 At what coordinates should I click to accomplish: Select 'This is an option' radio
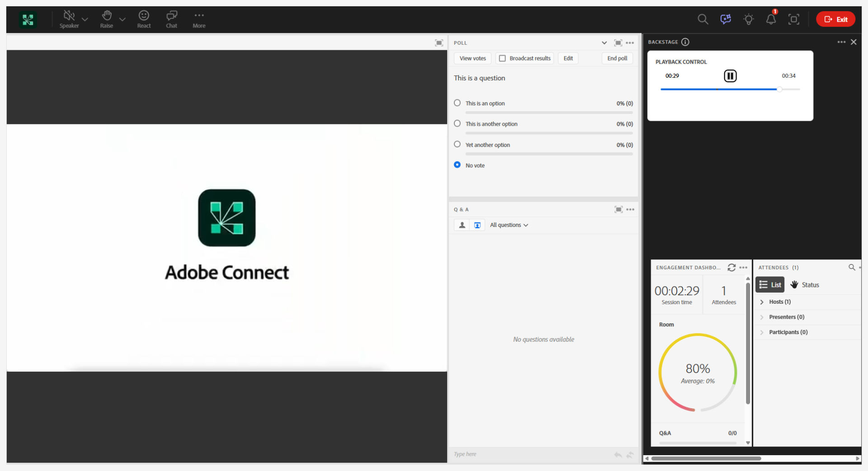tap(457, 103)
